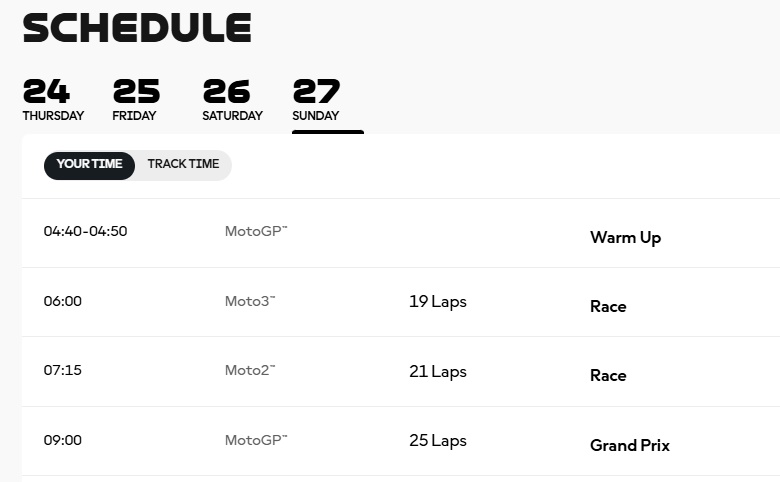This screenshot has height=482, width=780.
Task: Click the 04:40-04:50 time slot
Action: pos(85,232)
